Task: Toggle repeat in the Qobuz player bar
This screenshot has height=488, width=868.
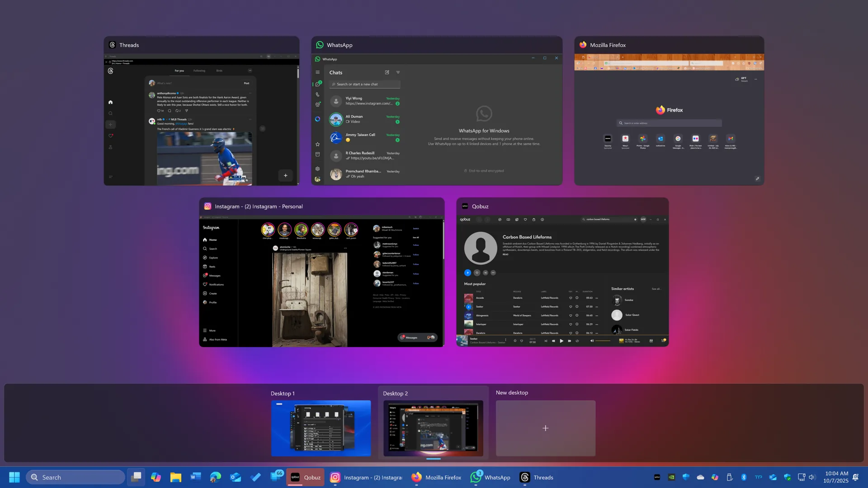Action: (577, 341)
